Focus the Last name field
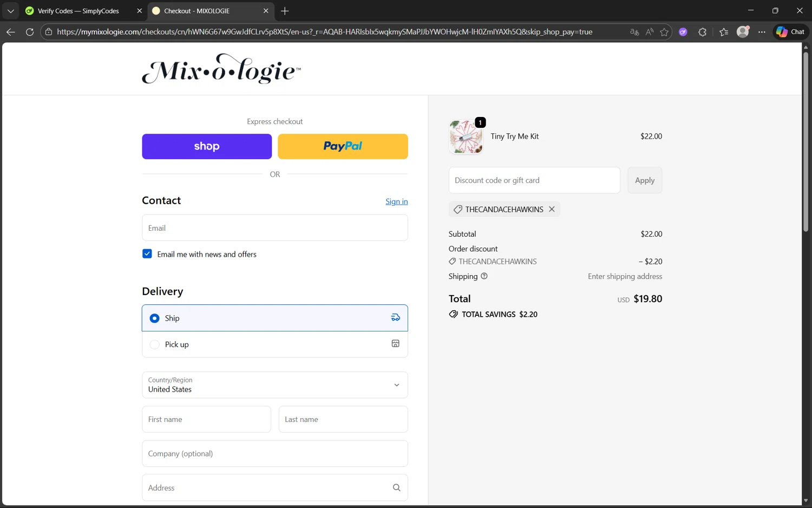The width and height of the screenshot is (812, 508). [x=343, y=419]
